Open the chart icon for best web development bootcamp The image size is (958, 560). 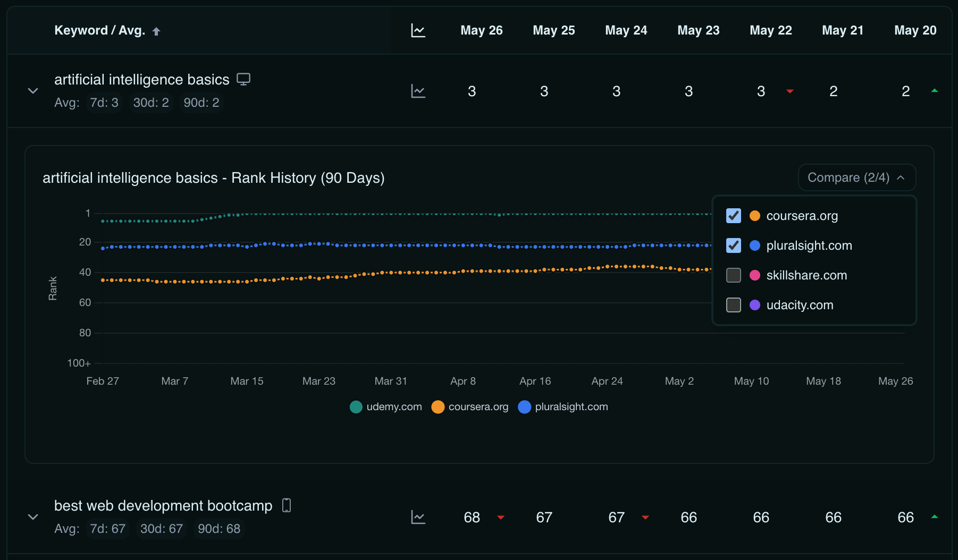418,517
